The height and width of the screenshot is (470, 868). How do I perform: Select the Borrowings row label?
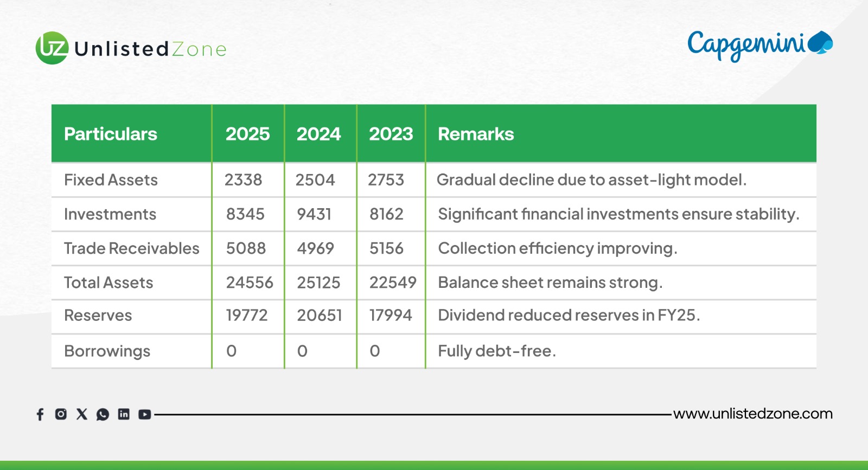pos(107,351)
